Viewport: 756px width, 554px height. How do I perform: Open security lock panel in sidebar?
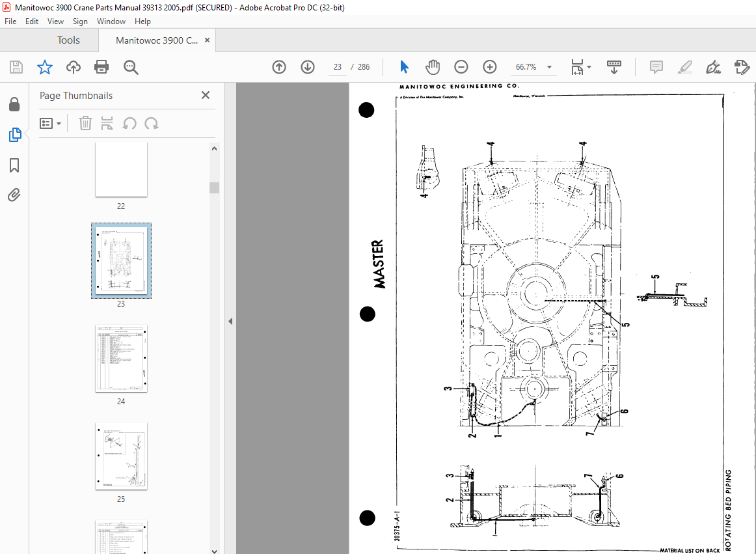(14, 104)
